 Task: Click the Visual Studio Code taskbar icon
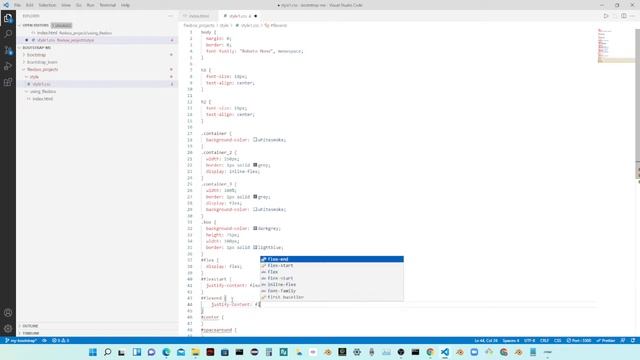[x=444, y=352]
